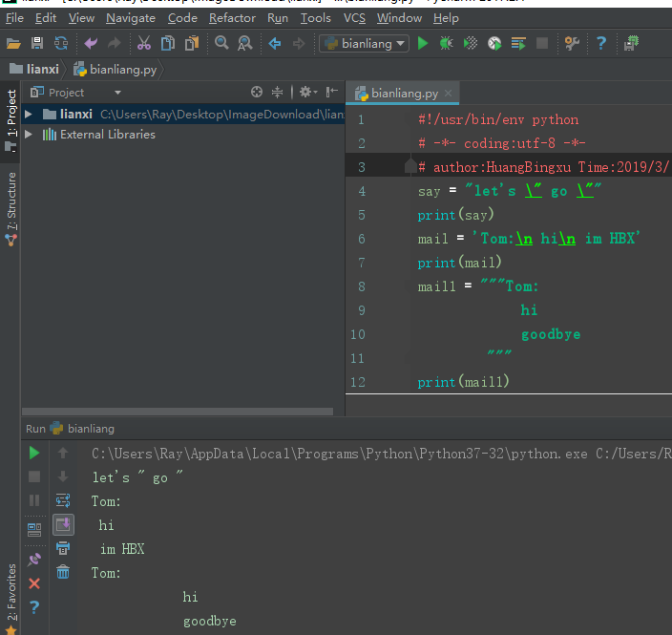Collapse all in the Project panel
This screenshot has width=672, height=635.
(277, 92)
